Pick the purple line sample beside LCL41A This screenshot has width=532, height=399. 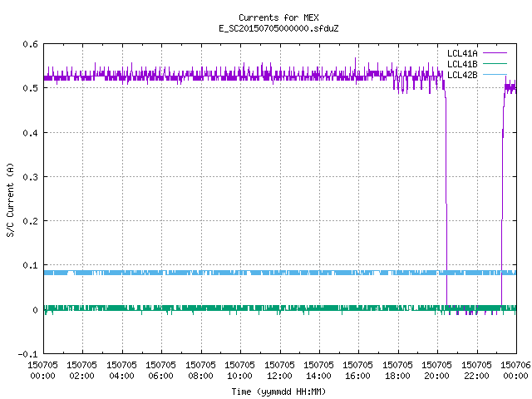495,53
